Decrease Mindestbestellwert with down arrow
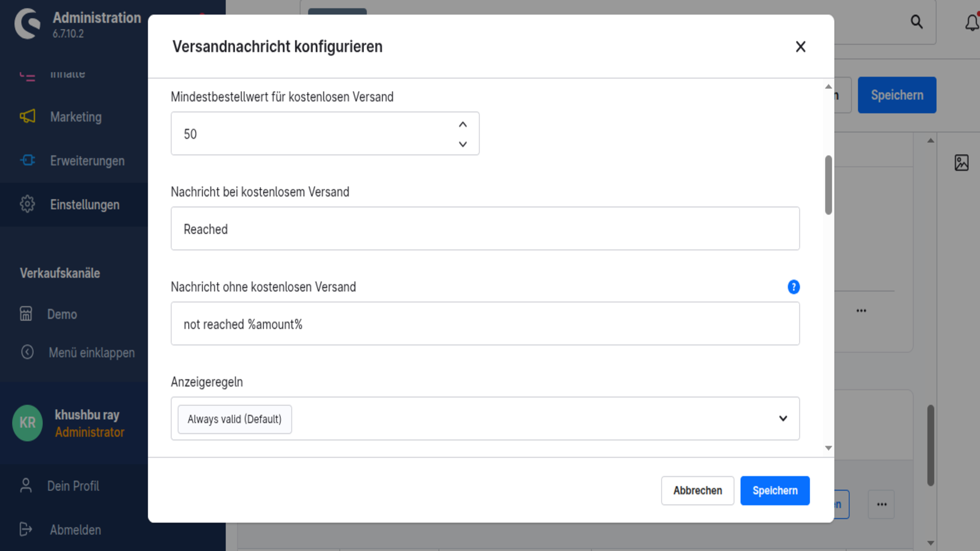This screenshot has width=980, height=551. pyautogui.click(x=463, y=144)
